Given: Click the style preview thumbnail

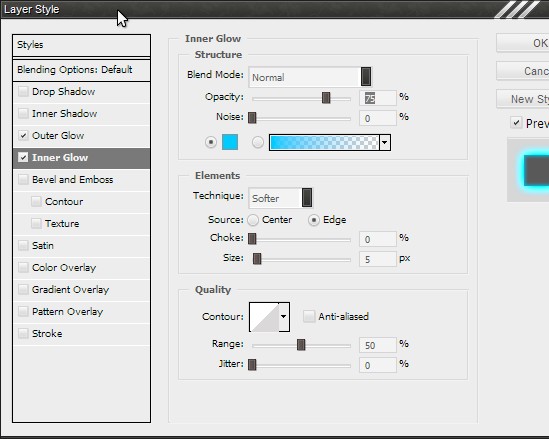Looking at the screenshot, I should point(528,169).
